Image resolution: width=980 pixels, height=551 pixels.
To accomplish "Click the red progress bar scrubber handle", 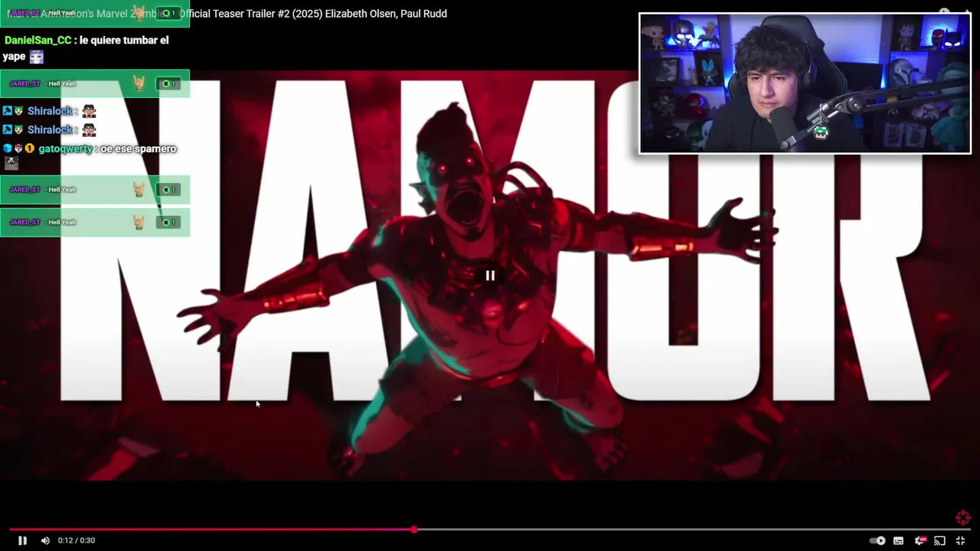I will pos(414,530).
